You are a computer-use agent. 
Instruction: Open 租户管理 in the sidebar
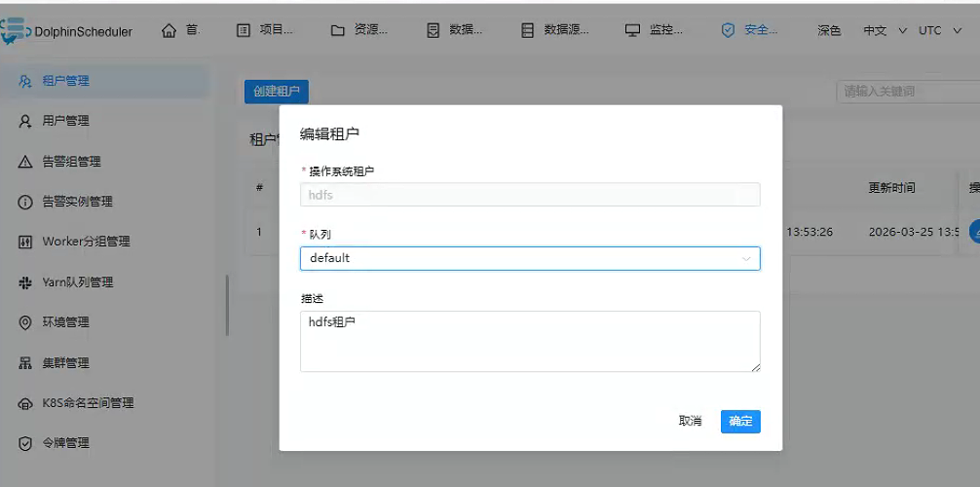(x=65, y=81)
